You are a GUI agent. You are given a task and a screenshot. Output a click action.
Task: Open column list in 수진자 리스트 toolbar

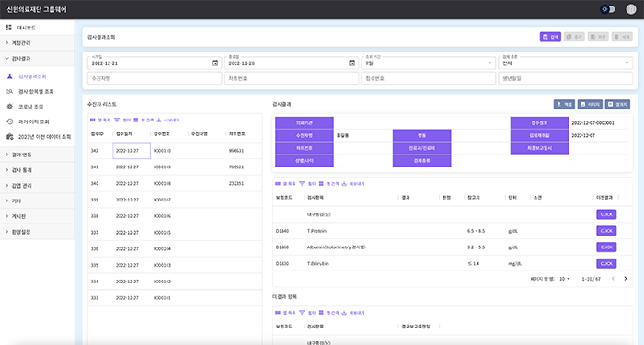tap(100, 120)
